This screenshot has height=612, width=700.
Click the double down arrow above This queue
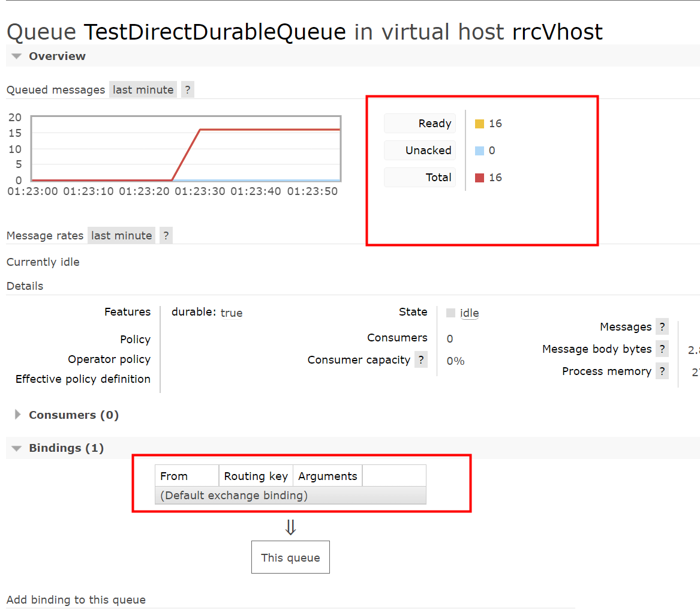290,527
